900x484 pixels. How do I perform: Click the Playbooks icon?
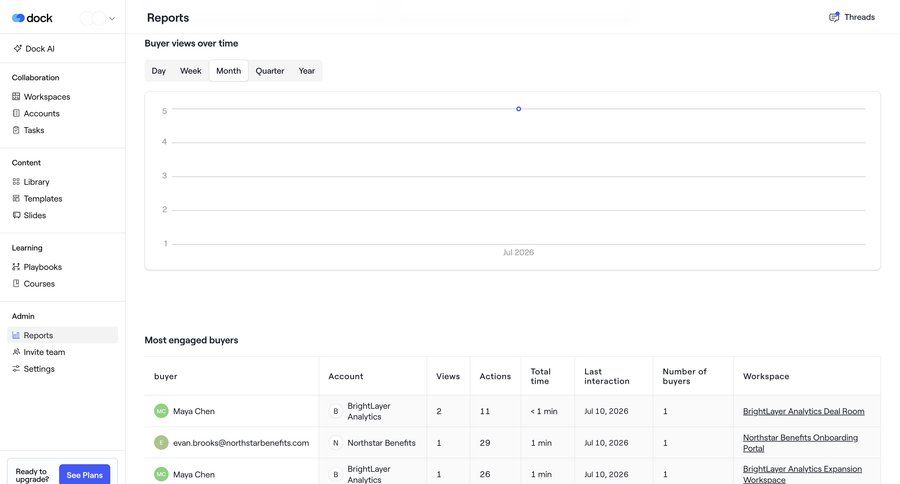click(x=16, y=266)
